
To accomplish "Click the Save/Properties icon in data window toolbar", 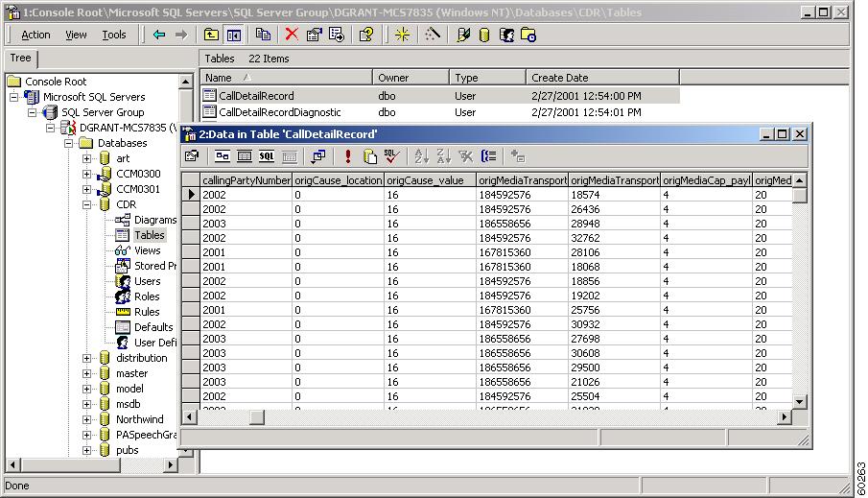I will tap(192, 156).
